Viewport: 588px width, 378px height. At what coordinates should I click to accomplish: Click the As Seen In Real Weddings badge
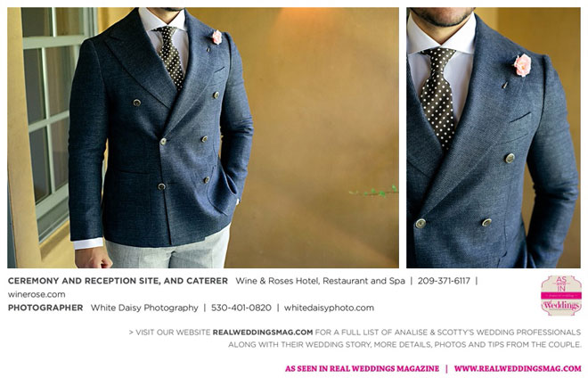[x=561, y=295]
